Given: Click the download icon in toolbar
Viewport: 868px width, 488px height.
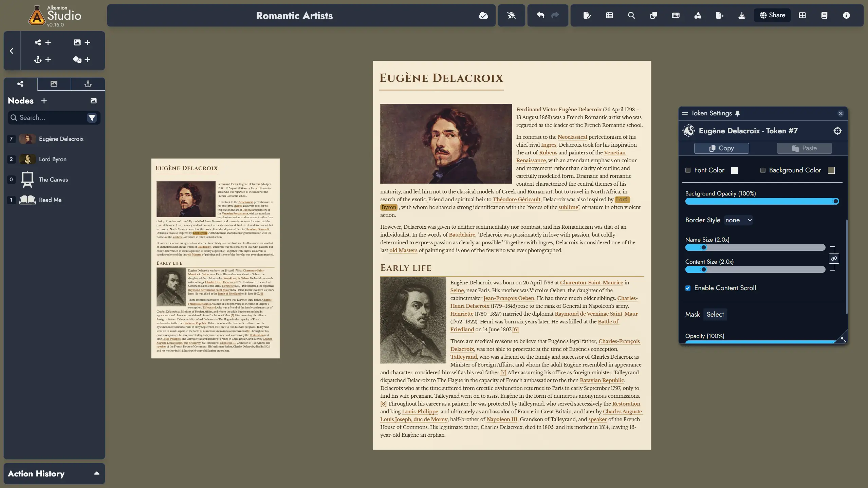Looking at the screenshot, I should click(x=741, y=15).
